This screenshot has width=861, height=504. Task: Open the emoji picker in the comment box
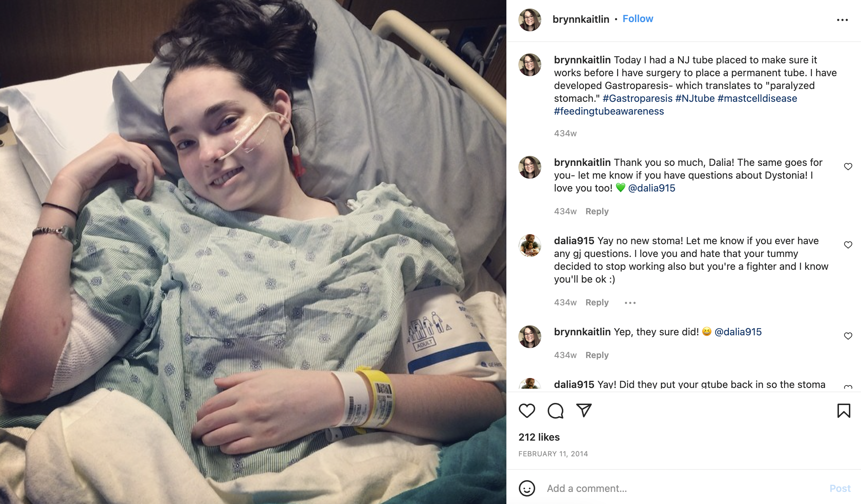click(x=527, y=488)
